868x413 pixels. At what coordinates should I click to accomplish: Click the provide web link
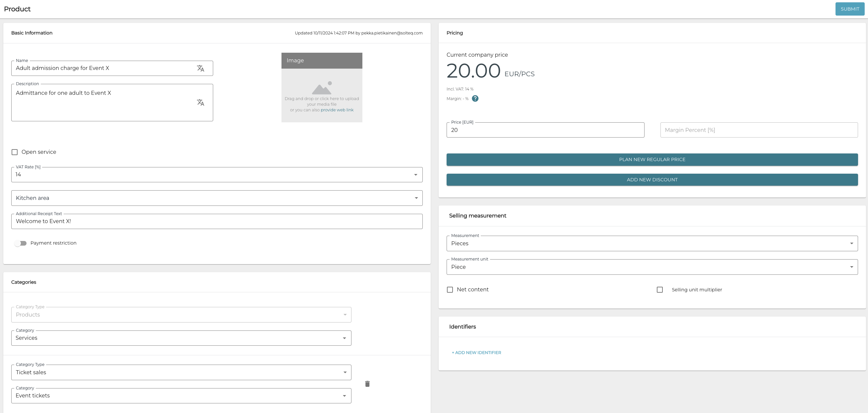click(x=337, y=110)
